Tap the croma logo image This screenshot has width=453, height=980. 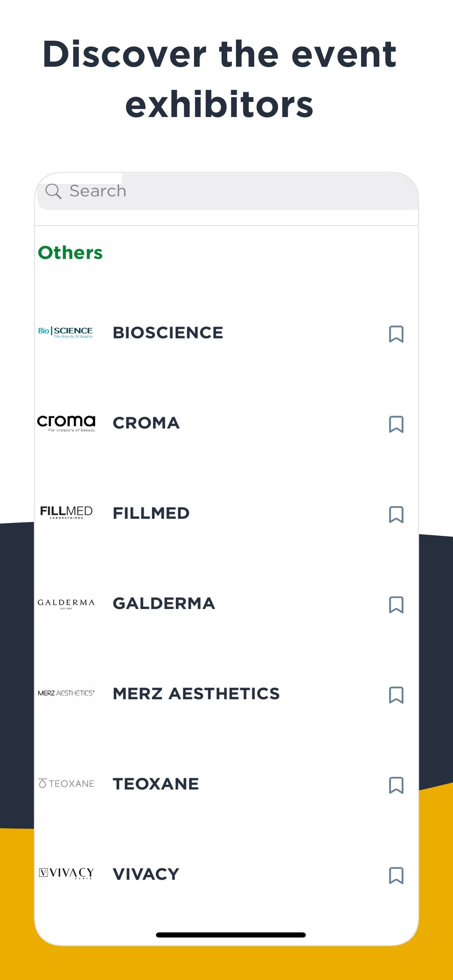66,423
